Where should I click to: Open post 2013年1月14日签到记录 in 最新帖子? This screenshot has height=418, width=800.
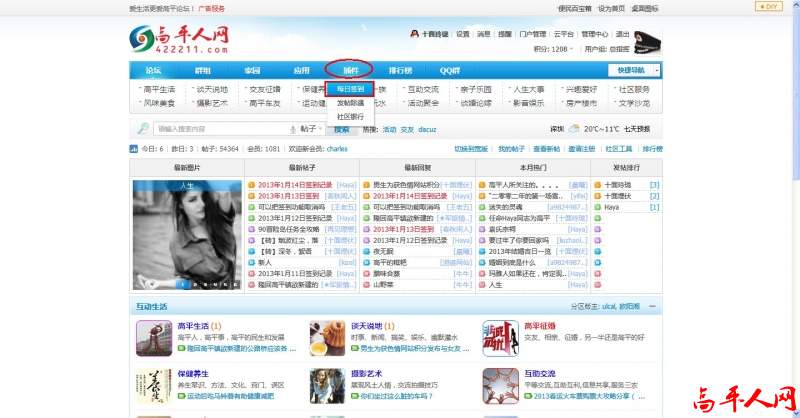[x=295, y=185]
